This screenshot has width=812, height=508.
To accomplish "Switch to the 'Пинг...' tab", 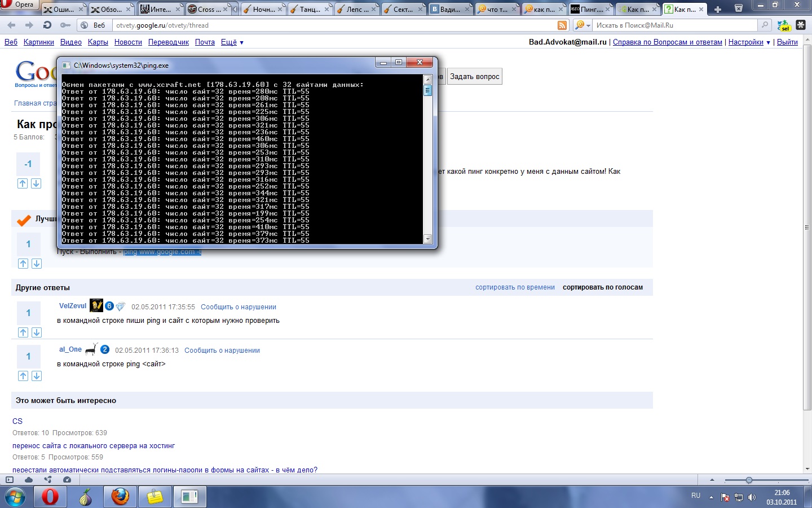I will (591, 9).
